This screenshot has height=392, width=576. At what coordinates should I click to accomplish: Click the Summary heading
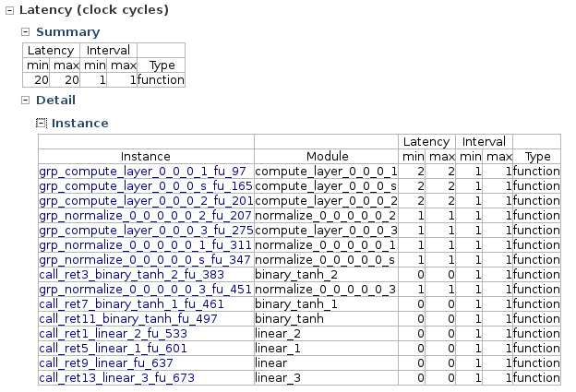click(x=68, y=32)
